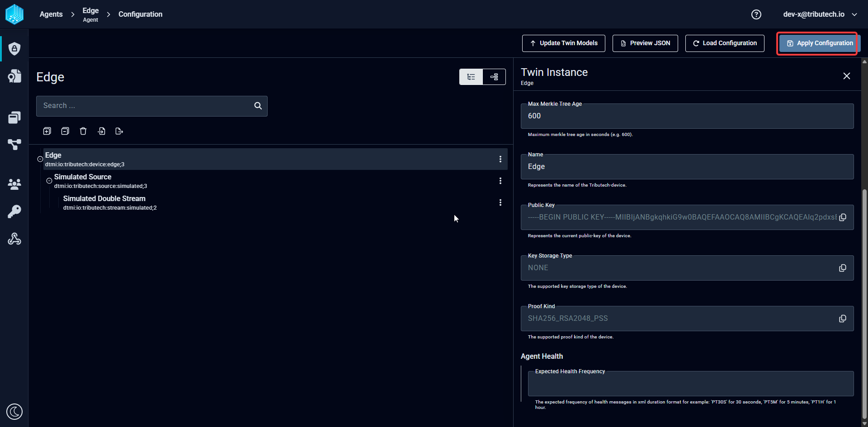Image resolution: width=868 pixels, height=427 pixels.
Task: Toggle dark mode moon icon
Action: coord(14,412)
